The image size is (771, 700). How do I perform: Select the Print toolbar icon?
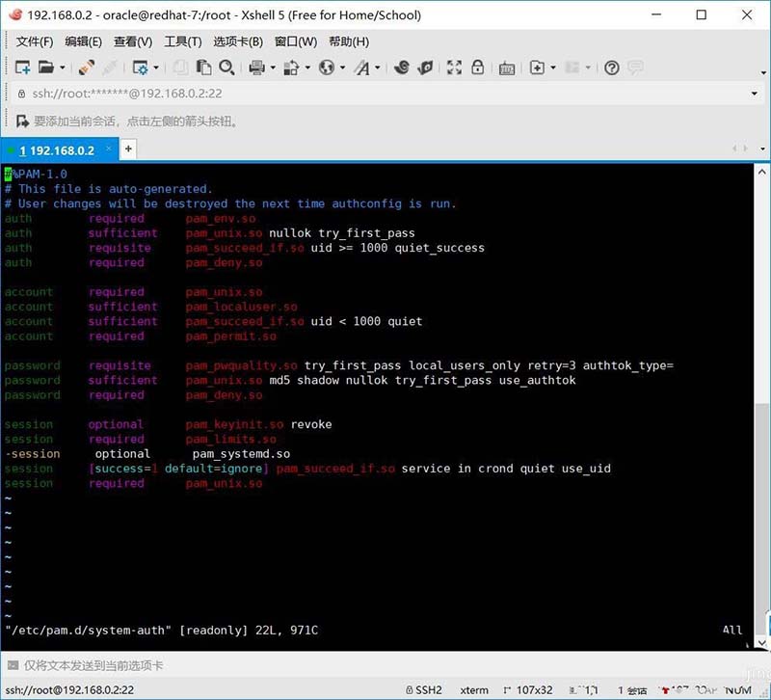(255, 68)
